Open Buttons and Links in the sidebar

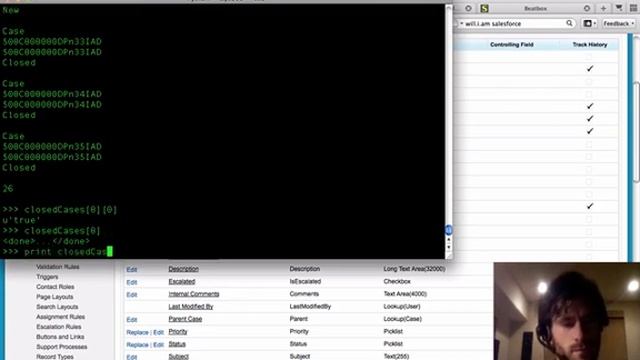(x=60, y=337)
